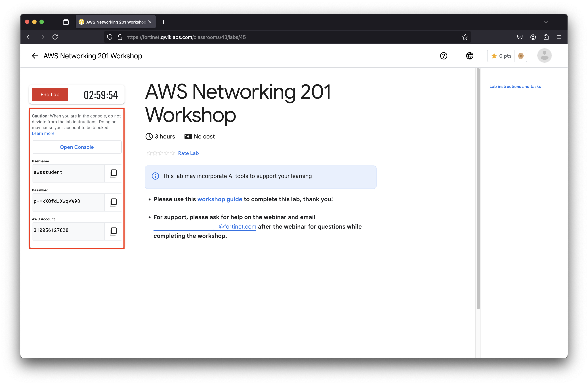This screenshot has width=588, height=385.
Task: Click the Username field awsstudent
Action: click(x=68, y=173)
